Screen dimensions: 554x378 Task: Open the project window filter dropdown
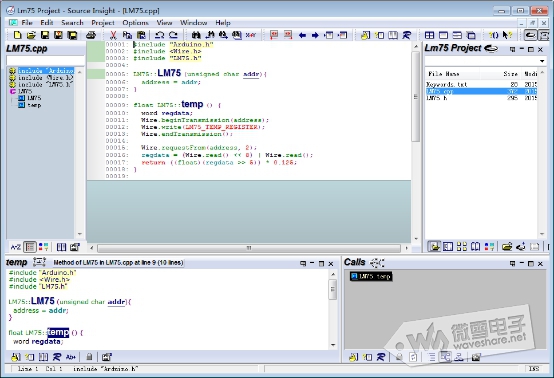[x=542, y=61]
